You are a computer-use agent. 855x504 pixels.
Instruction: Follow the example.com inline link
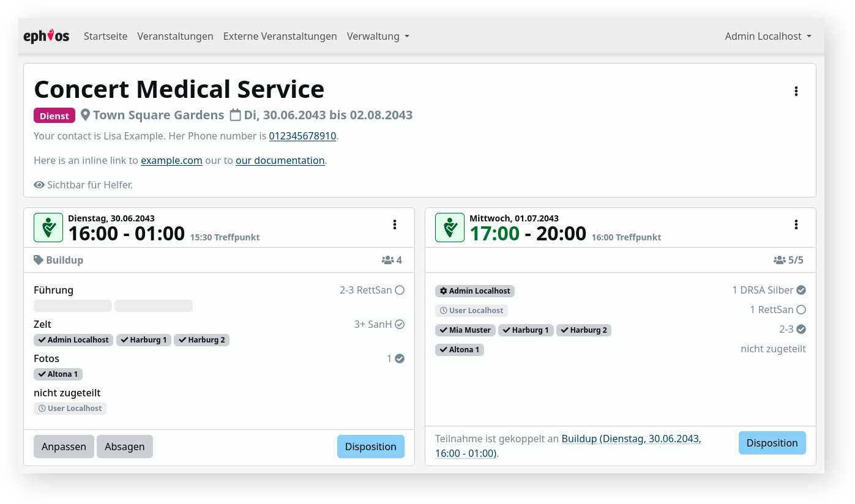[x=172, y=160]
